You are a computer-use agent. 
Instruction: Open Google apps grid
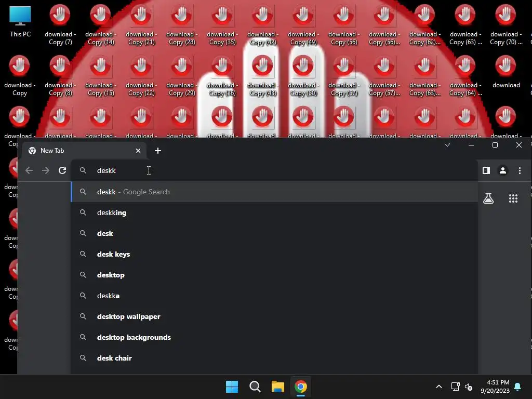pos(513,198)
